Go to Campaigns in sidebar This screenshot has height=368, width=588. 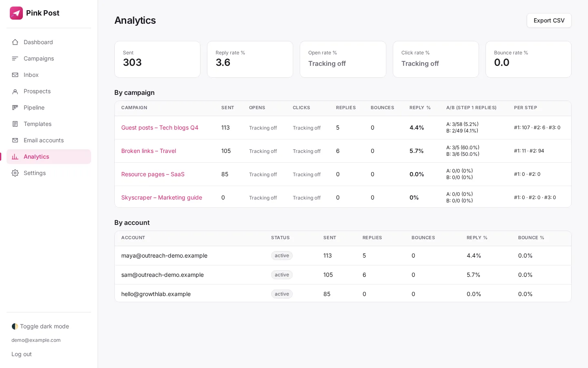(x=49, y=58)
